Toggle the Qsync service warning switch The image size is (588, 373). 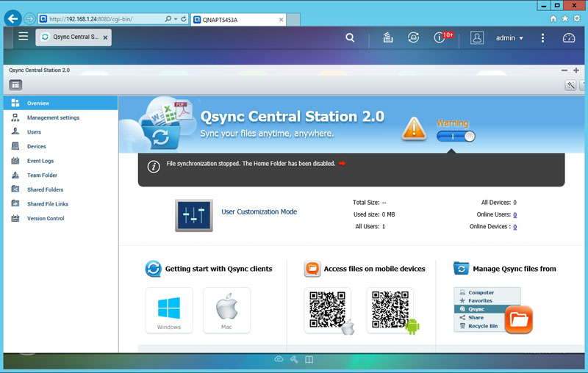tap(456, 136)
